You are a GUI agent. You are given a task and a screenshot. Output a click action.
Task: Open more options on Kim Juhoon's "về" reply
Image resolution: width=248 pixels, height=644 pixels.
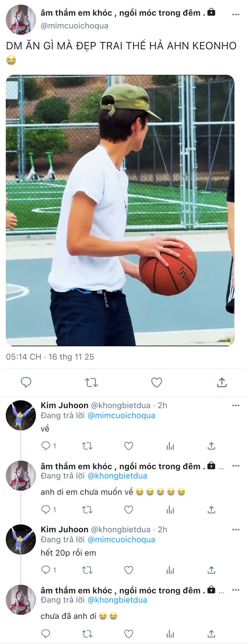[236, 405]
